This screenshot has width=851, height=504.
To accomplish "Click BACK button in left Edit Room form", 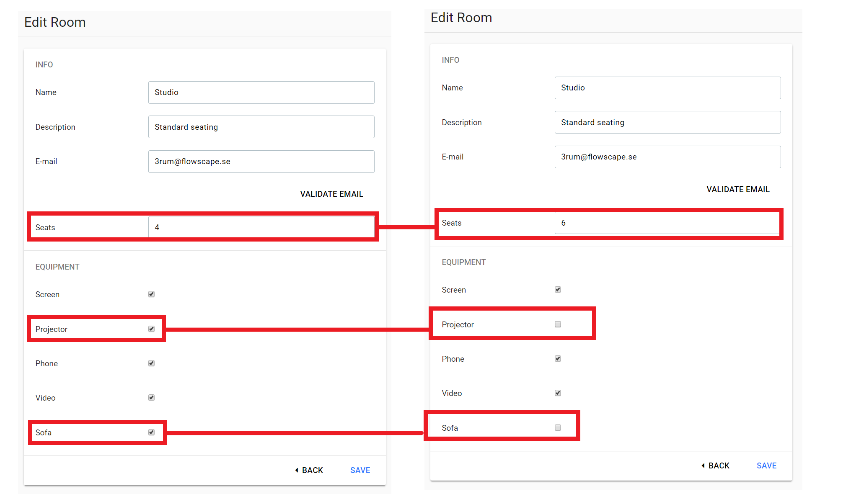I will pyautogui.click(x=309, y=470).
